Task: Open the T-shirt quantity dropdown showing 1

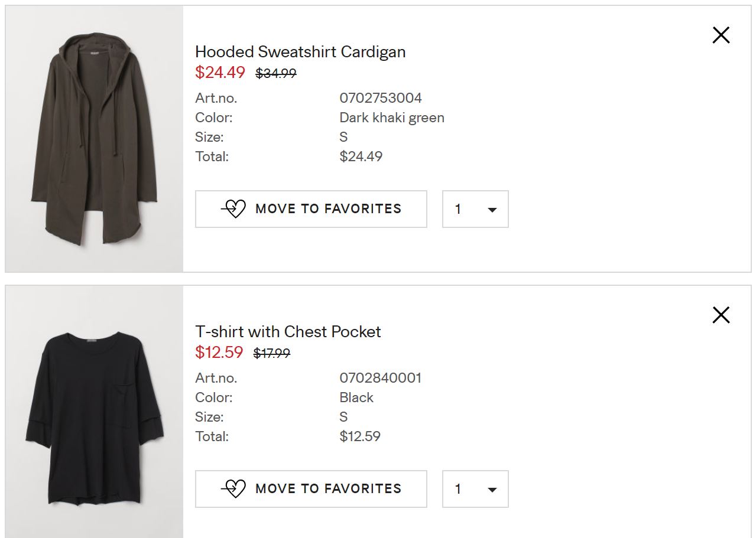Action: tap(475, 489)
